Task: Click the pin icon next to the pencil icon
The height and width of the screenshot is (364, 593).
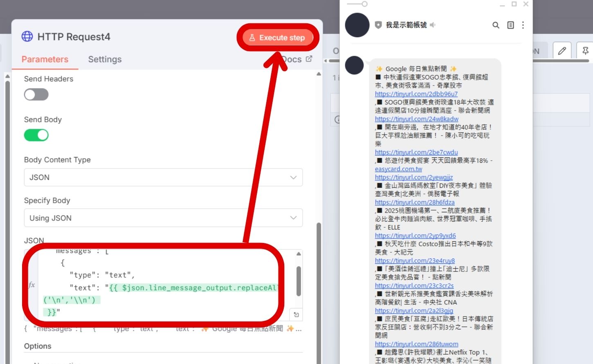Action: coord(586,50)
